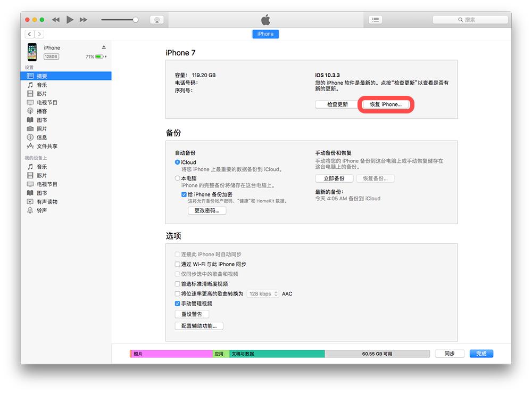Open the list view icon button
The height and width of the screenshot is (393, 532).
(375, 20)
